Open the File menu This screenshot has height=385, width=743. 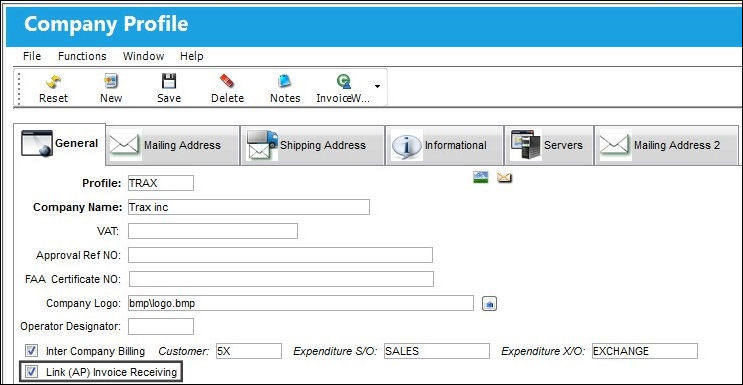tap(32, 56)
